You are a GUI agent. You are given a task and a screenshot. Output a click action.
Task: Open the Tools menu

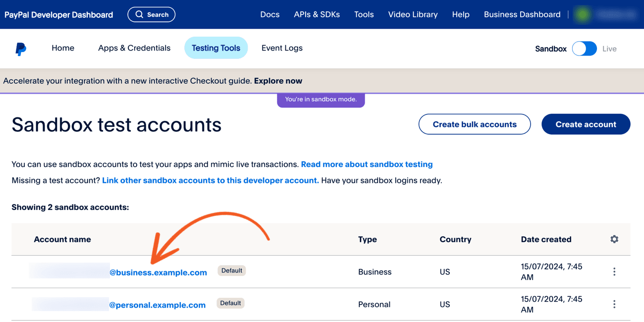[364, 14]
